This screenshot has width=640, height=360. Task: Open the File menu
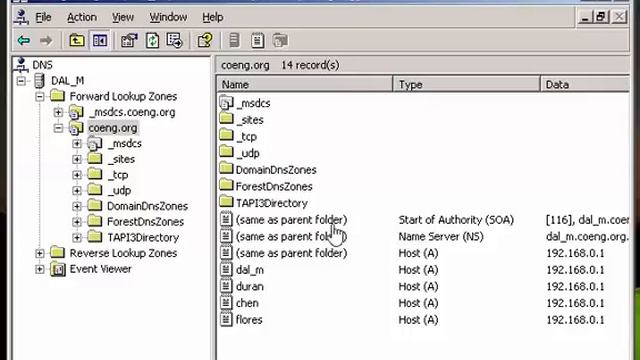coord(43,17)
